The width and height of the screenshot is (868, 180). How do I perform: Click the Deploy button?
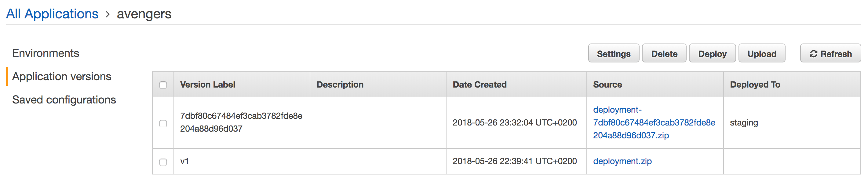(712, 53)
